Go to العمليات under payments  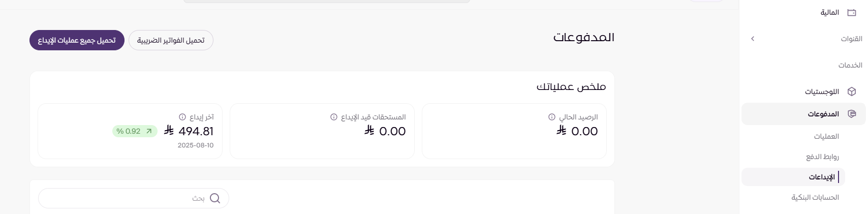(826, 136)
